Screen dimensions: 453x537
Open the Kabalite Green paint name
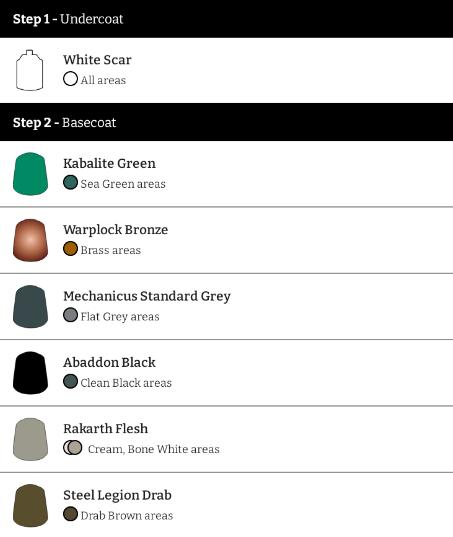click(x=109, y=163)
